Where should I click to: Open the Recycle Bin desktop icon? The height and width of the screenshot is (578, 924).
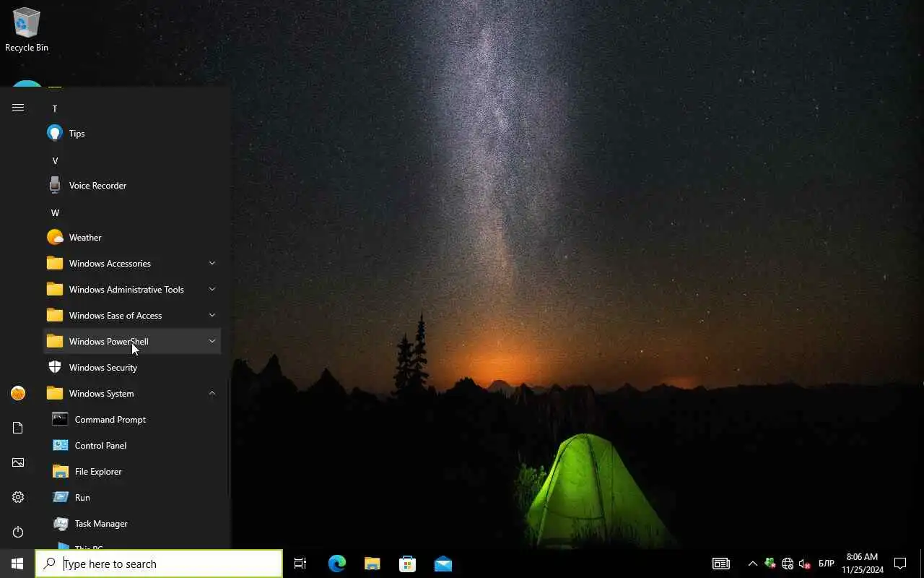(27, 30)
